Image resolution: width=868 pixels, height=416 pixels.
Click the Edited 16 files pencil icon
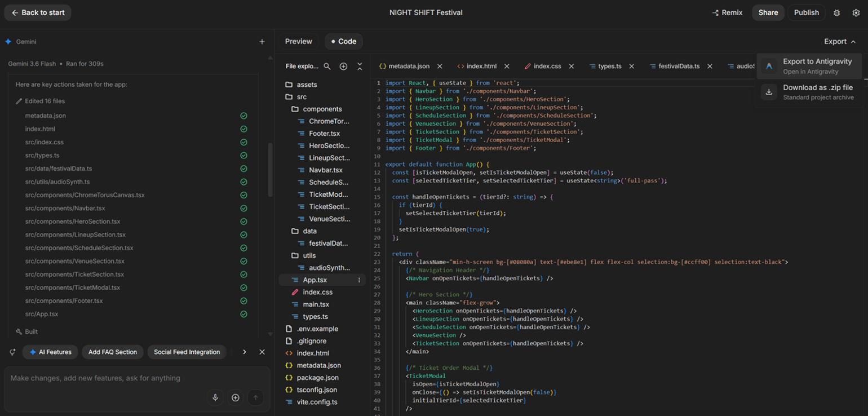19,101
